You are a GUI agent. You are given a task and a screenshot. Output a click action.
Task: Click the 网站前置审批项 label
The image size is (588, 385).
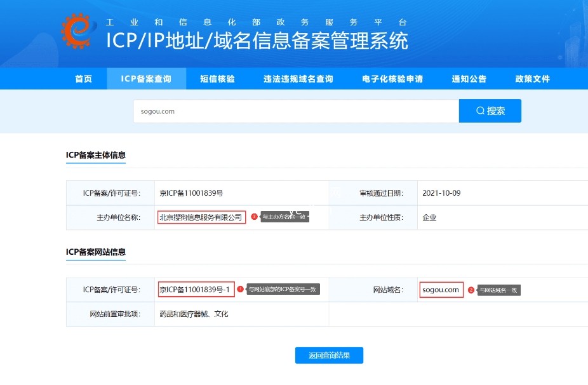point(115,314)
